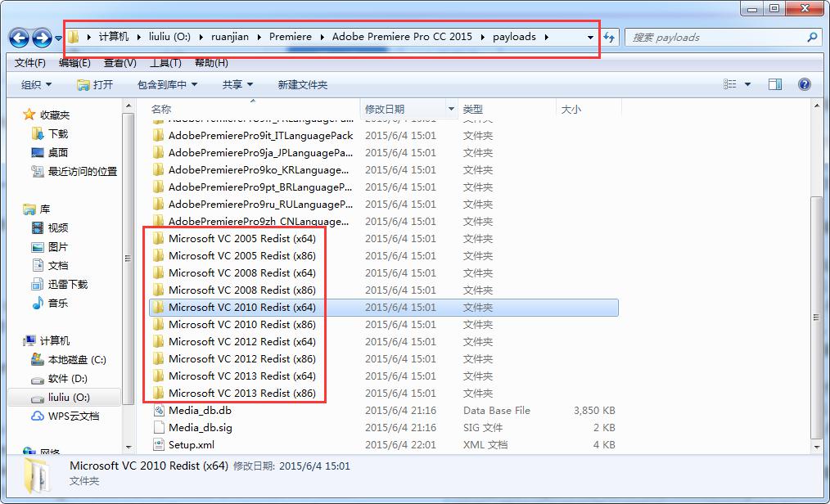
Task: Open the recent pages dropdown arrow
Action: click(58, 38)
